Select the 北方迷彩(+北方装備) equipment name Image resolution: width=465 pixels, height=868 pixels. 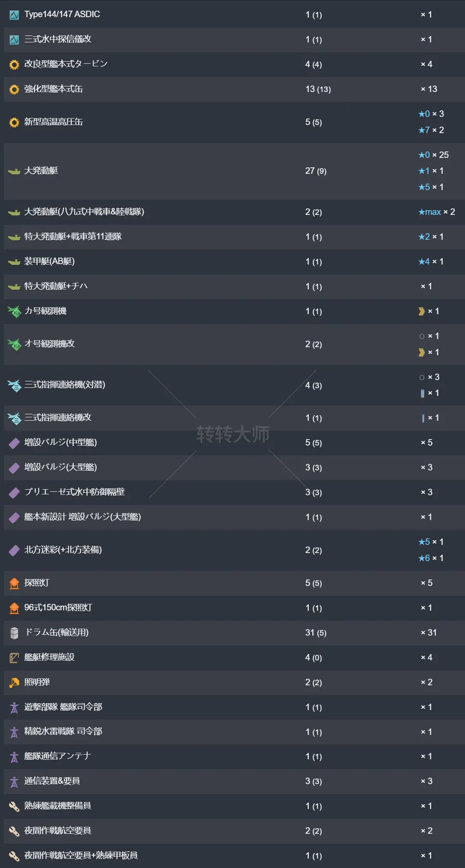click(63, 550)
